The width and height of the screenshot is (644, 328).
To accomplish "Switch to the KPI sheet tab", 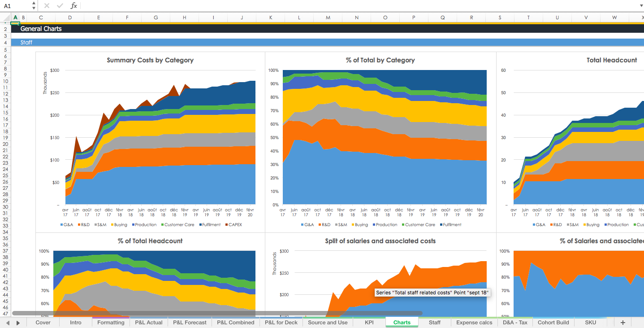I will (369, 322).
